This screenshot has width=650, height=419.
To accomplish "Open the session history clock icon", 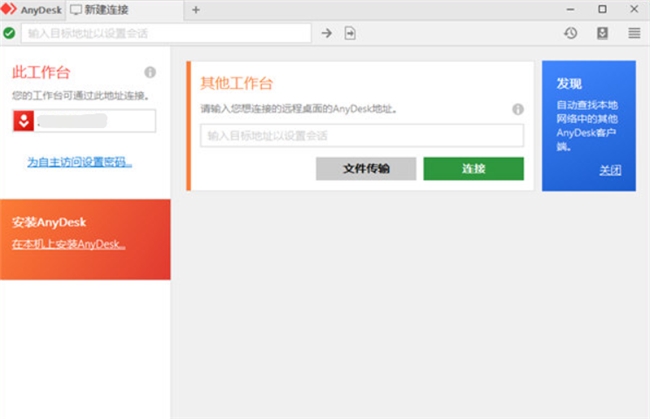I will [571, 33].
